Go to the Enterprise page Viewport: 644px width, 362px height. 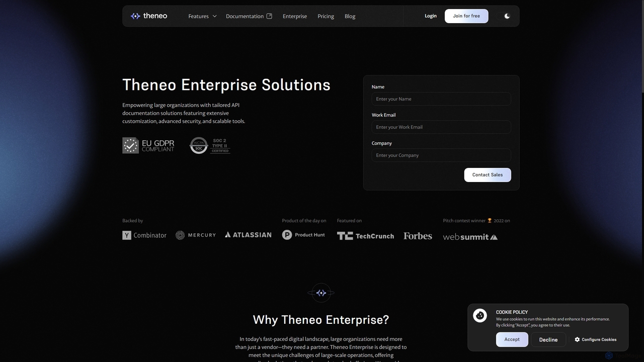[x=295, y=16]
